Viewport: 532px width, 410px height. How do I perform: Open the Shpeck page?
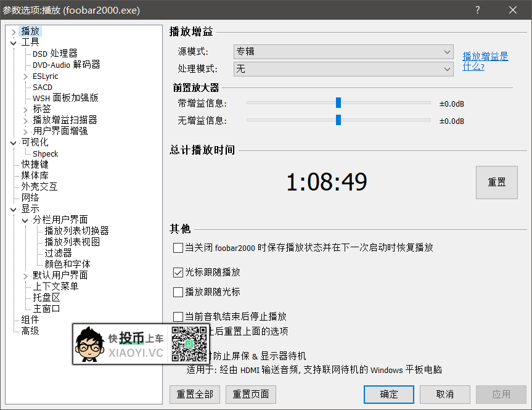(46, 154)
